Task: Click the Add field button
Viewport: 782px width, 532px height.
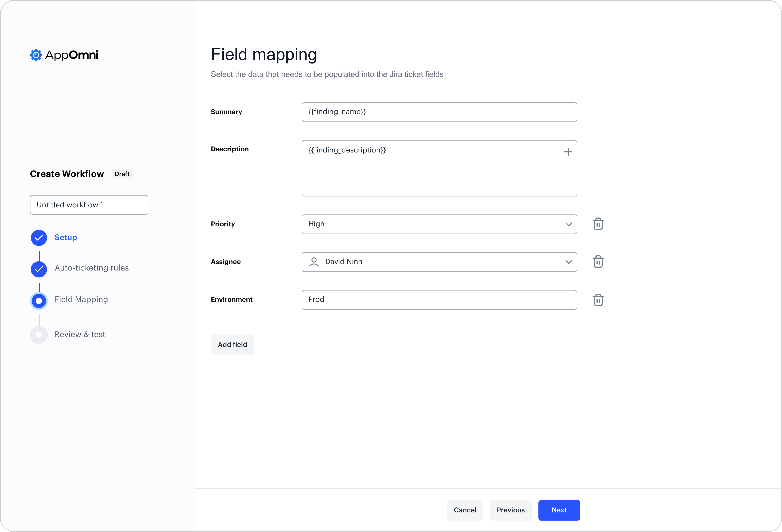Action: pos(232,345)
